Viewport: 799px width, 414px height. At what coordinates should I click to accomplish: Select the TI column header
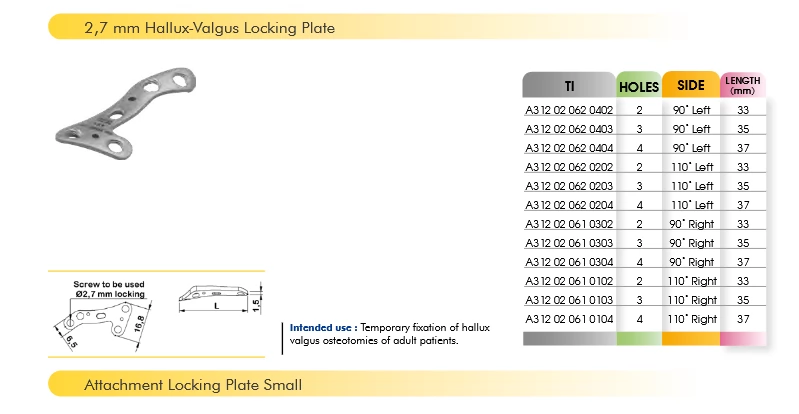[569, 85]
